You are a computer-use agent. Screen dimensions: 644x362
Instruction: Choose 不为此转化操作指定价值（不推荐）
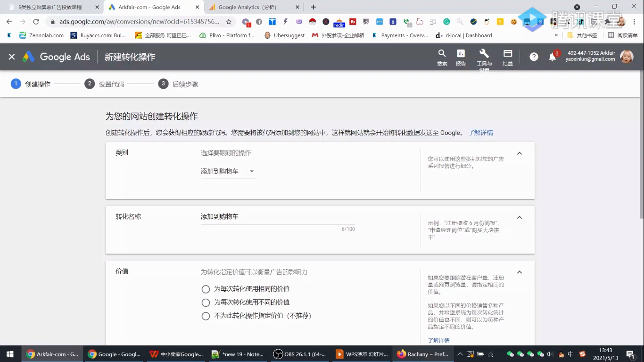pyautogui.click(x=206, y=316)
